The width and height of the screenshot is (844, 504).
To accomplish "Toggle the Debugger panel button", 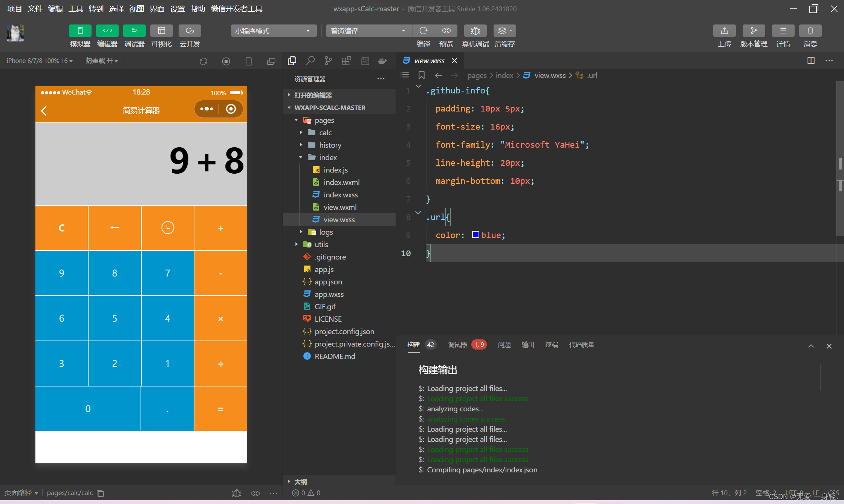I will [135, 31].
